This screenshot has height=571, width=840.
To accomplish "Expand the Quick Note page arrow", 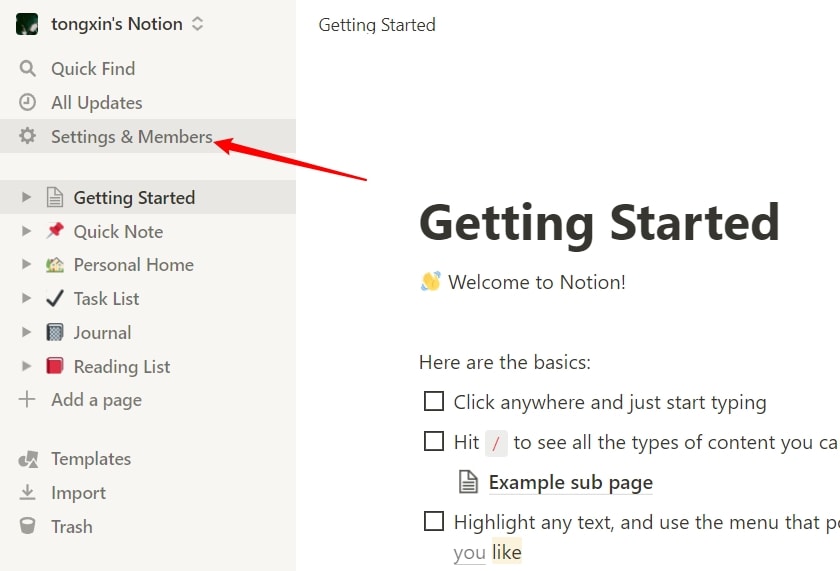I will point(26,231).
